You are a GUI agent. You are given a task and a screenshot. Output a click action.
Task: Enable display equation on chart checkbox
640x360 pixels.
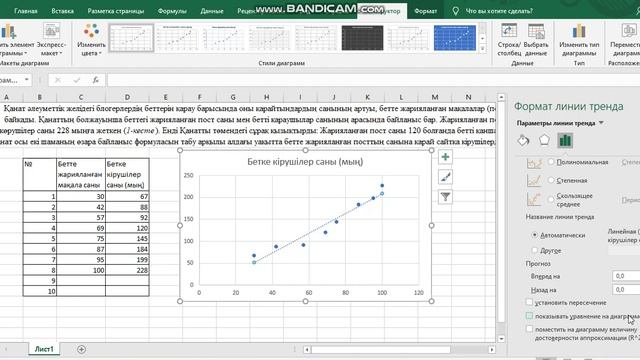[529, 316]
